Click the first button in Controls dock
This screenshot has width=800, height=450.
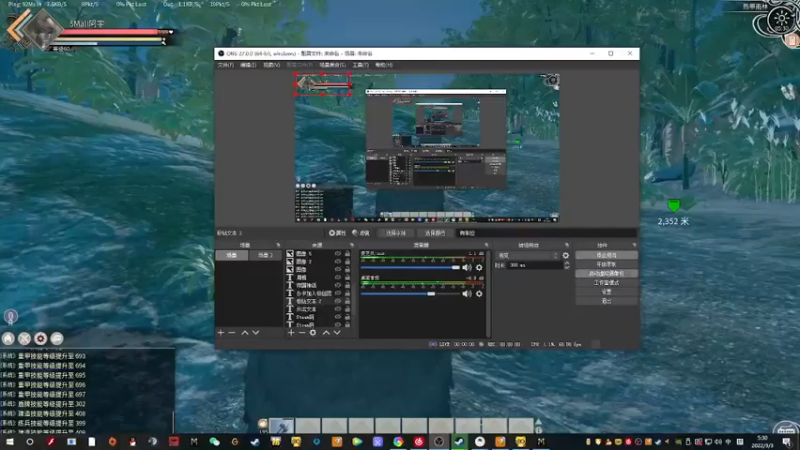606,255
